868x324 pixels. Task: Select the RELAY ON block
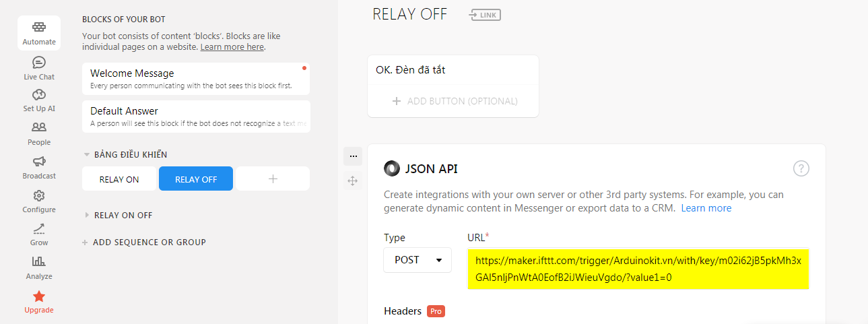click(x=119, y=179)
